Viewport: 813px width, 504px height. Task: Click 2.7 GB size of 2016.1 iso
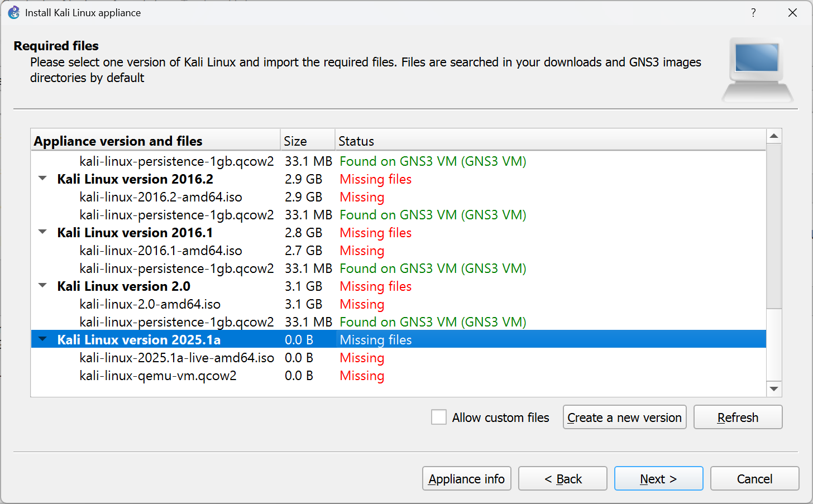(x=303, y=250)
